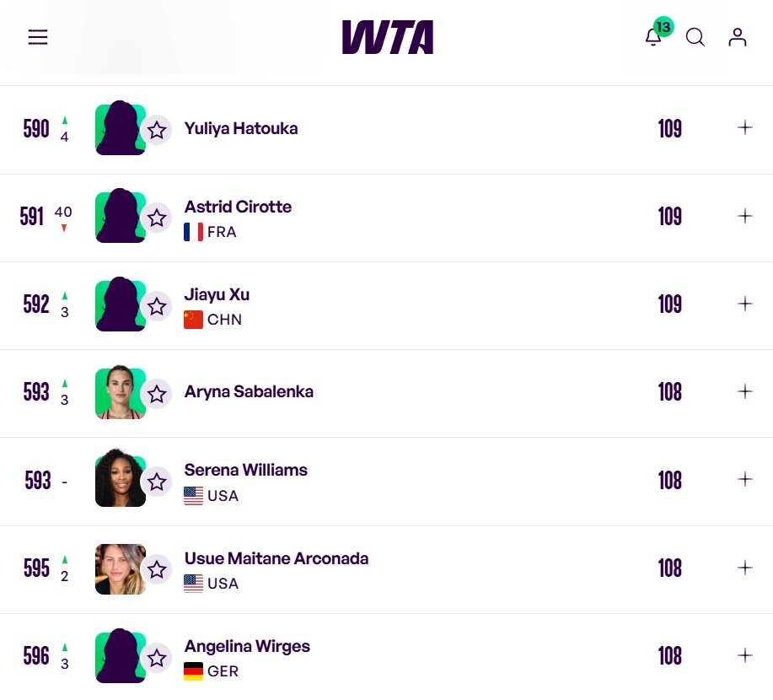Toggle favorite star for Usue Maitane Arconada
The image size is (773, 700).
tap(157, 569)
